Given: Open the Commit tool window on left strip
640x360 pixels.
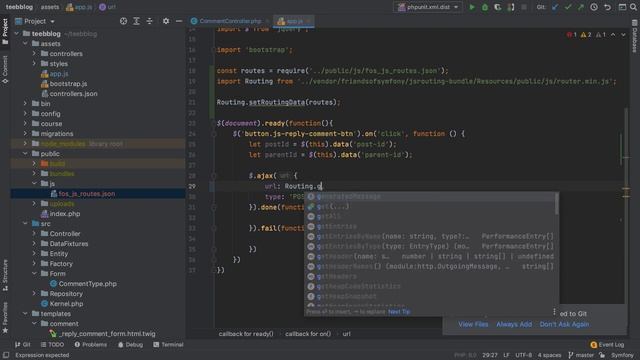Looking at the screenshot, I should point(5,69).
